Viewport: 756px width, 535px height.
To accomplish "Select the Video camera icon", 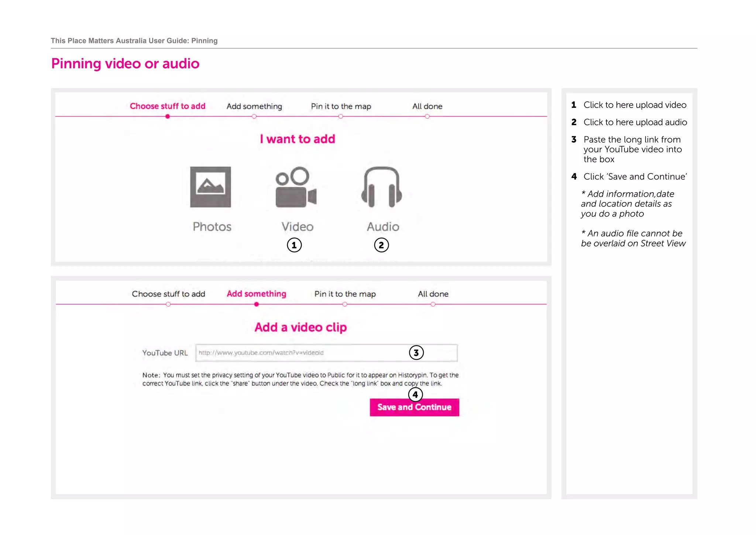I will tap(296, 187).
